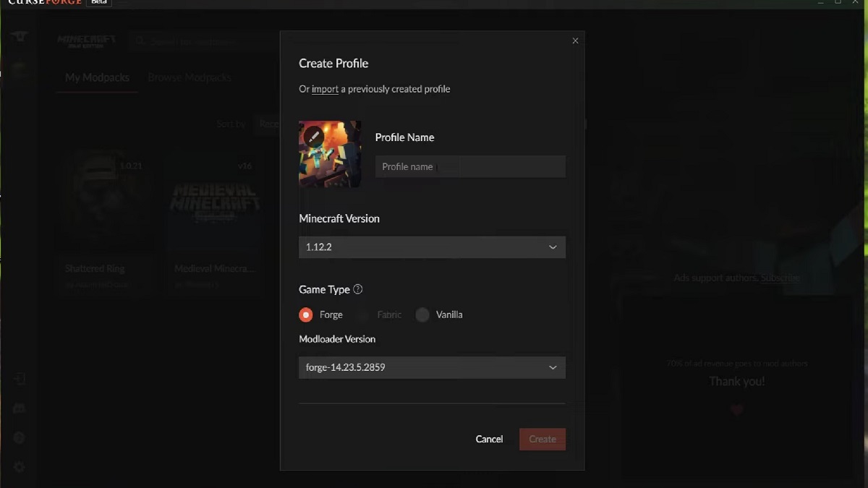The height and width of the screenshot is (488, 868).
Task: Click the pencil icon on profile image
Action: pos(313,136)
